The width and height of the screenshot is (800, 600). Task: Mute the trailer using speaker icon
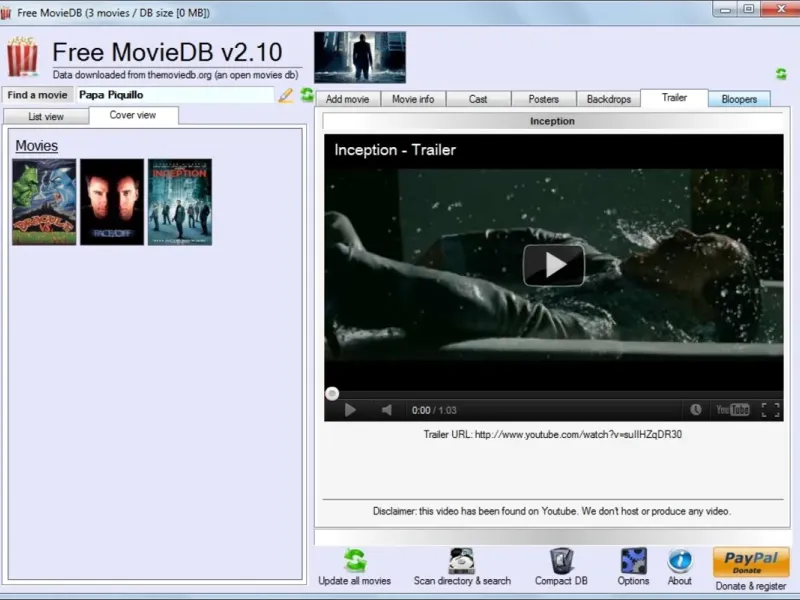pyautogui.click(x=387, y=410)
